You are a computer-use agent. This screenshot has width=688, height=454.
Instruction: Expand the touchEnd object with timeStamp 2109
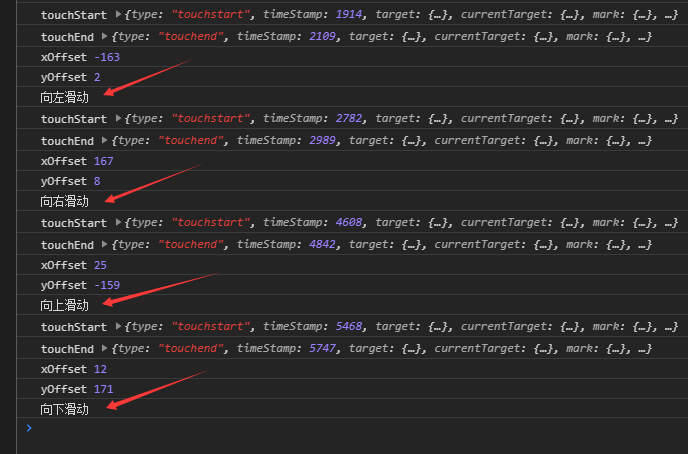(x=104, y=36)
